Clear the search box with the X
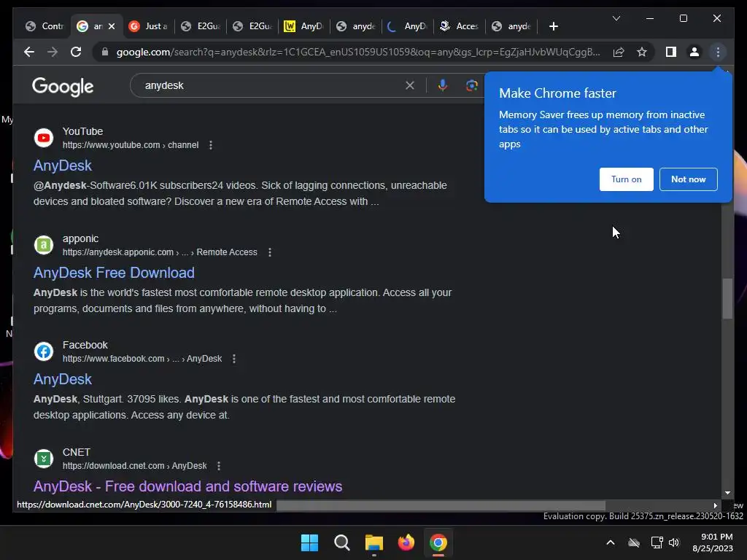 coord(410,85)
